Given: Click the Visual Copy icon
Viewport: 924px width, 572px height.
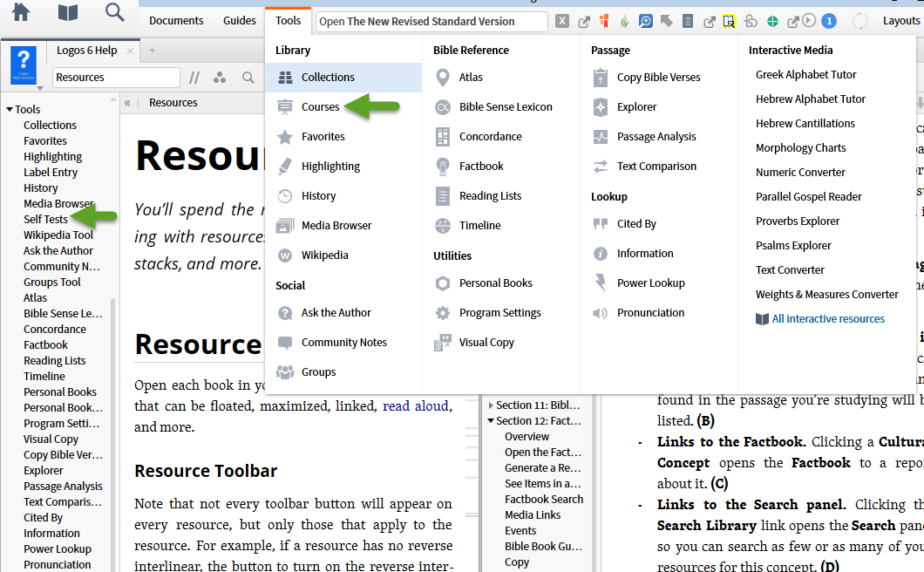Looking at the screenshot, I should (x=443, y=343).
